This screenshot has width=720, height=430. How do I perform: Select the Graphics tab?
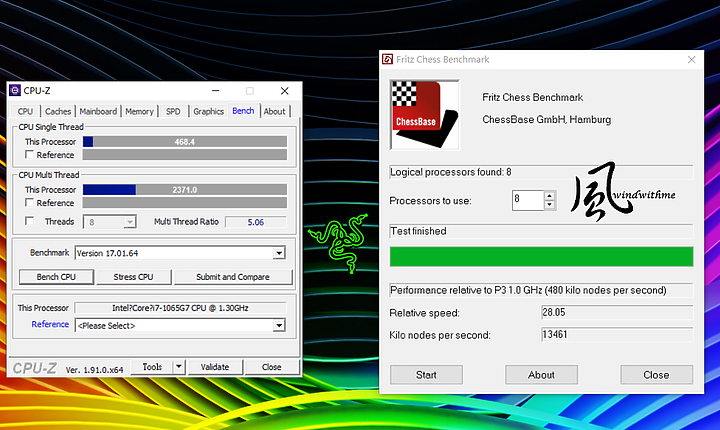tap(208, 111)
